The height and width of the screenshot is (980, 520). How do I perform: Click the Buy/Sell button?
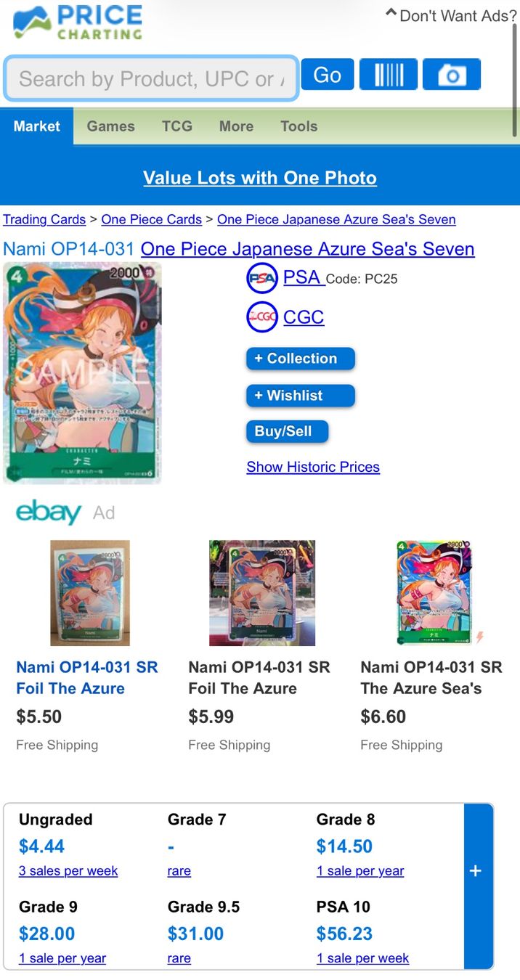(x=287, y=432)
